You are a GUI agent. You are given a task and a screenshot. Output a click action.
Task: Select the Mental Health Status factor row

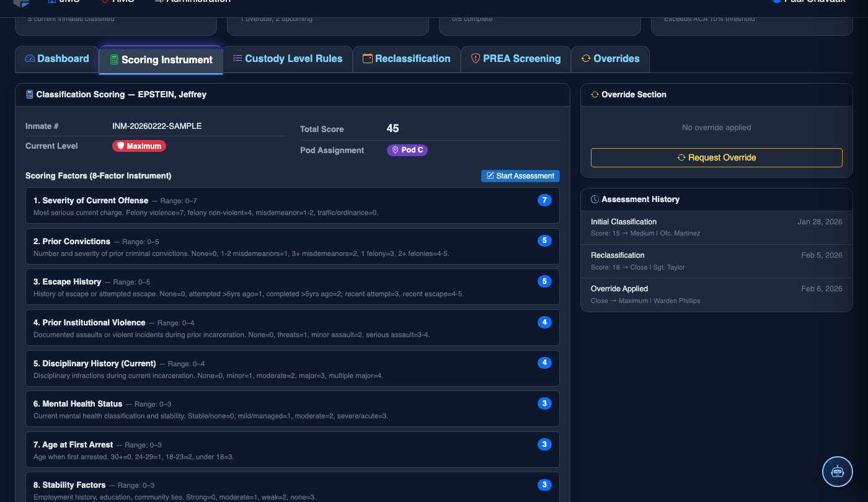point(293,409)
